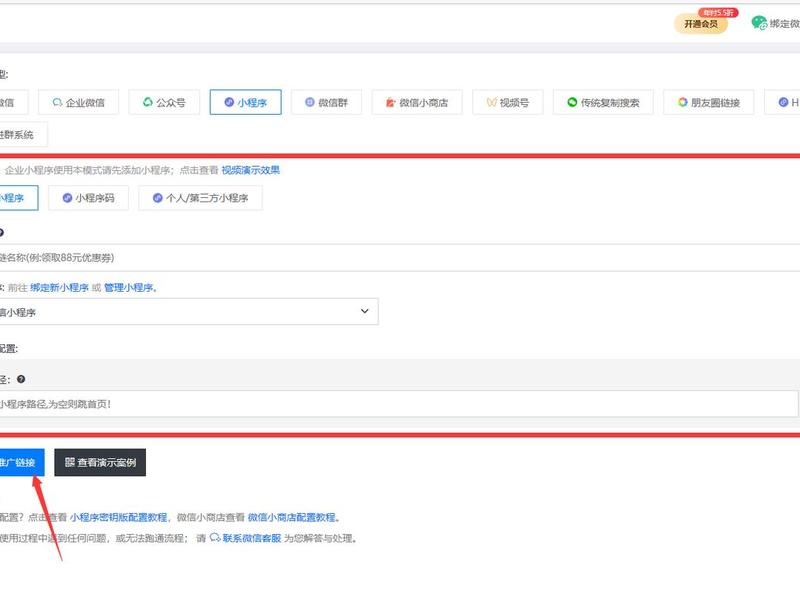Click the 小程序 type tab's blue icon
Screen dimensions: 800x600
pyautogui.click(x=229, y=102)
